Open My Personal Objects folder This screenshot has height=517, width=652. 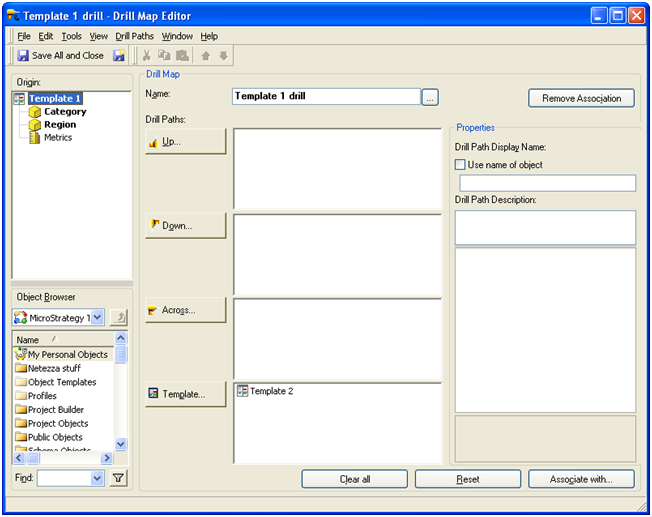(67, 354)
